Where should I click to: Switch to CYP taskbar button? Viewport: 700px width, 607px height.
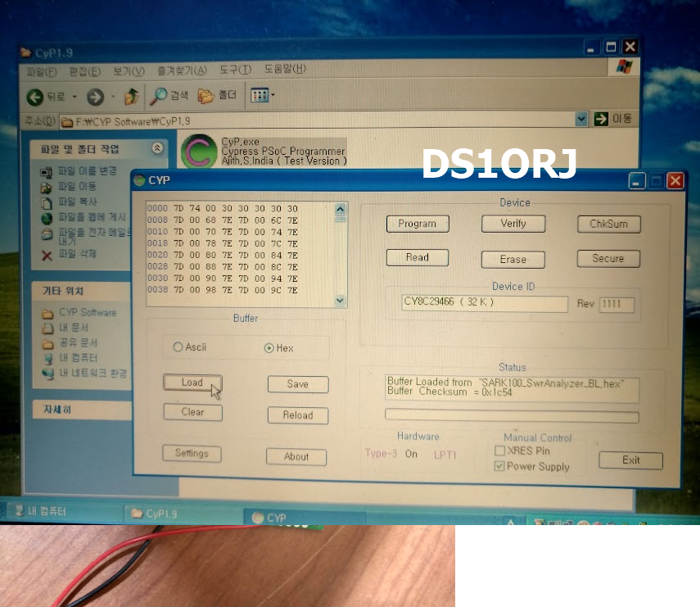305,517
